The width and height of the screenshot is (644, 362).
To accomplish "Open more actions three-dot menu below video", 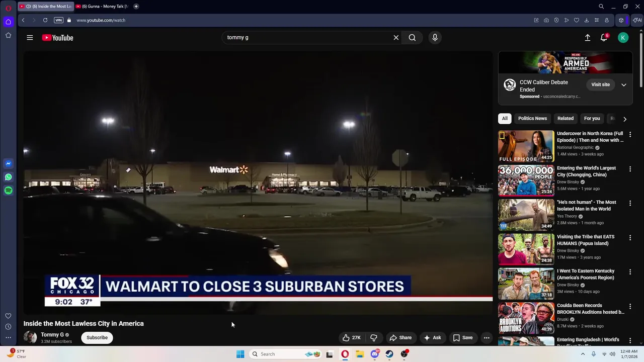I will pos(487,338).
